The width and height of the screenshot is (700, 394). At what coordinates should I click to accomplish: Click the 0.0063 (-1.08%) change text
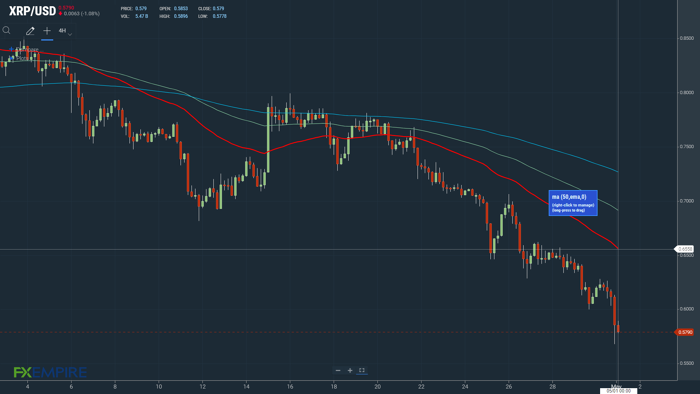pyautogui.click(x=82, y=14)
